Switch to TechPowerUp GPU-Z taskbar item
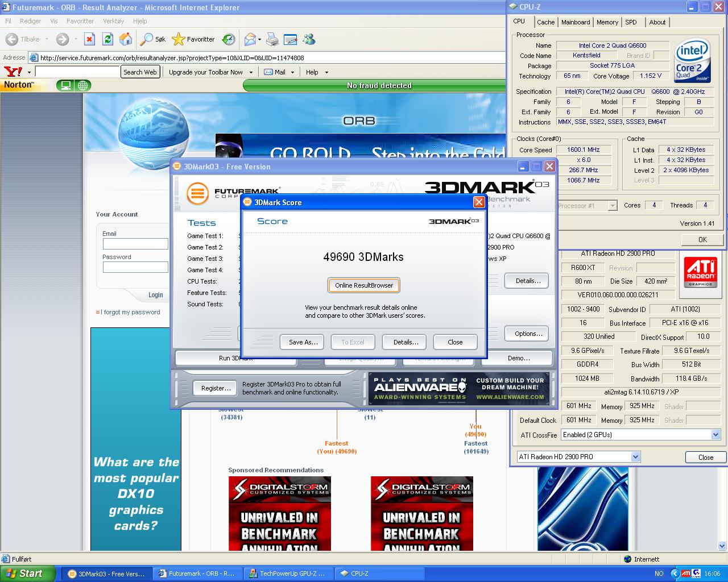This screenshot has height=582, width=728. point(289,573)
